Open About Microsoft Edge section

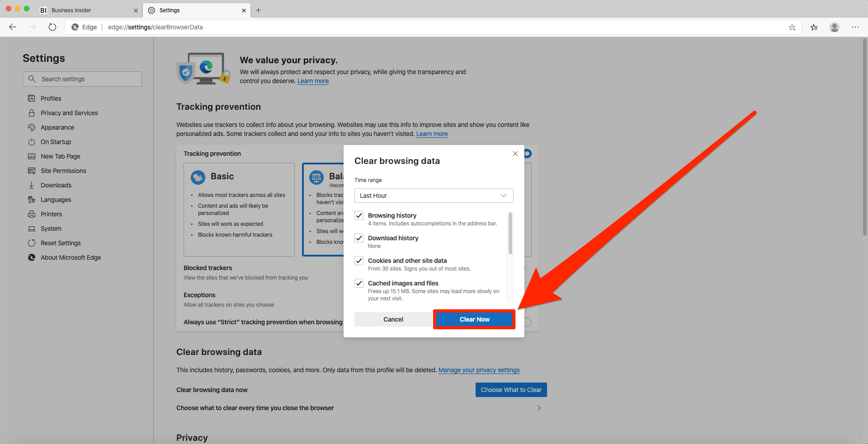pyautogui.click(x=71, y=257)
